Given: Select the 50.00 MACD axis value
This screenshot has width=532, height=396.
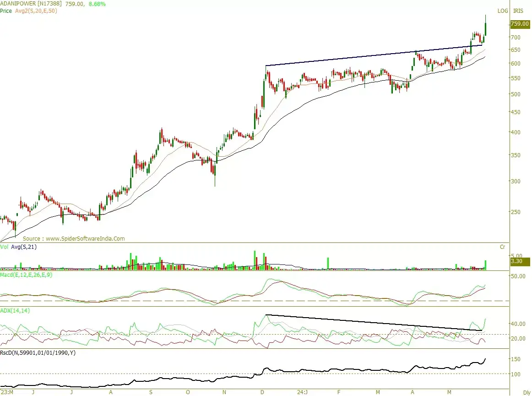Looking at the screenshot, I should click(x=518, y=276).
